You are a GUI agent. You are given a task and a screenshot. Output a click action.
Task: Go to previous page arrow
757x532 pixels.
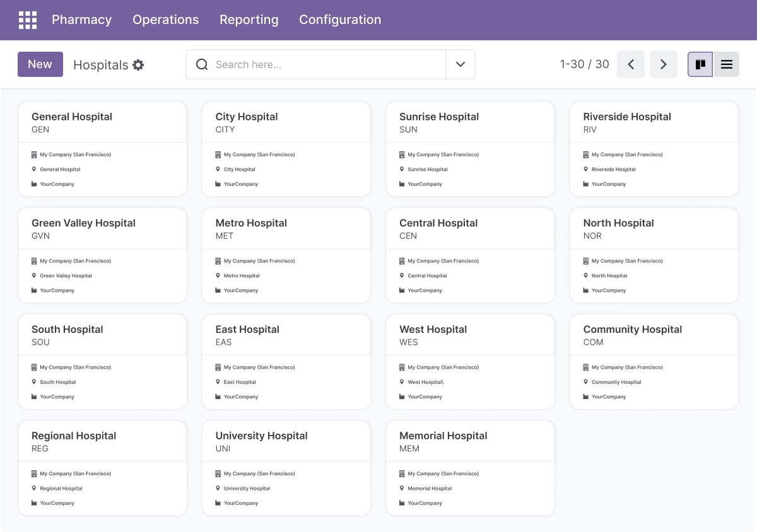click(631, 64)
